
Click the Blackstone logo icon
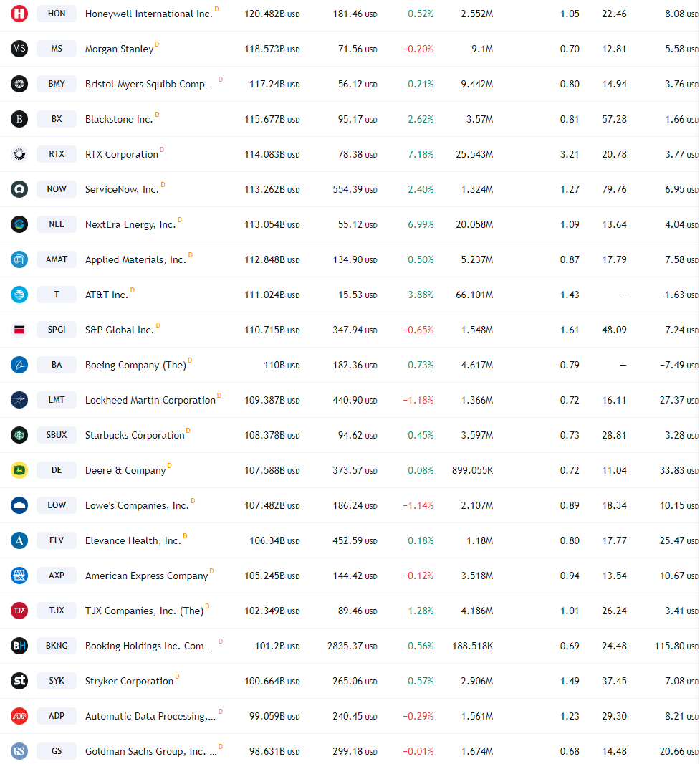pos(19,119)
